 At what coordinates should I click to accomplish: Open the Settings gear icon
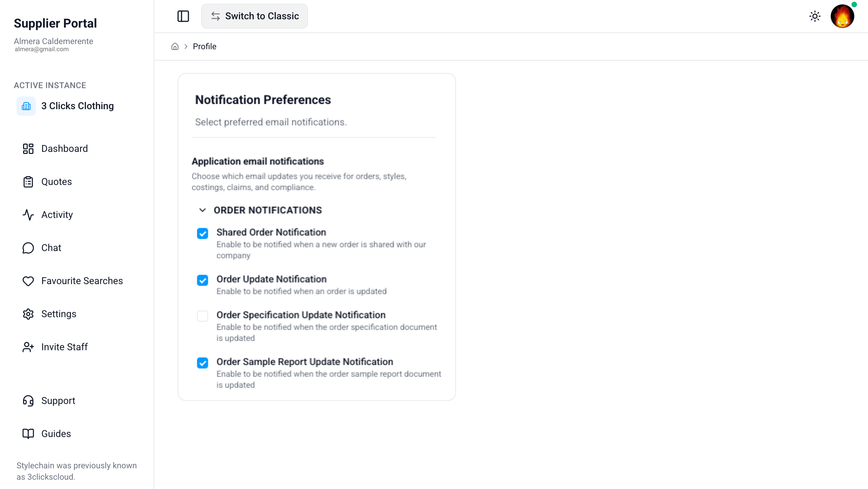click(28, 314)
